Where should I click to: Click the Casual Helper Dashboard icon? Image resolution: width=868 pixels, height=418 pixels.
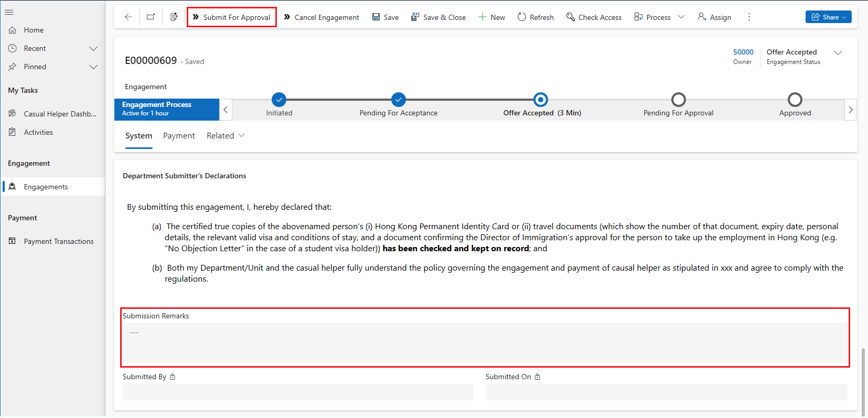click(x=13, y=113)
